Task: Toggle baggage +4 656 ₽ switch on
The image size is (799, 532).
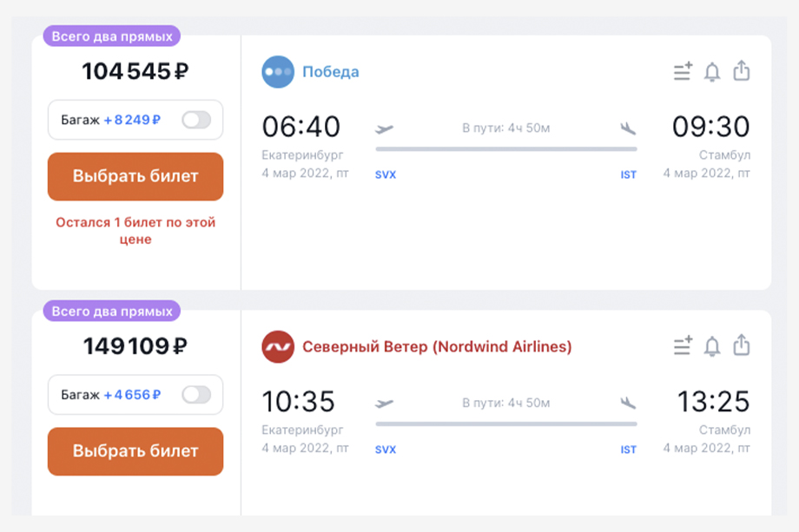Action: (196, 395)
